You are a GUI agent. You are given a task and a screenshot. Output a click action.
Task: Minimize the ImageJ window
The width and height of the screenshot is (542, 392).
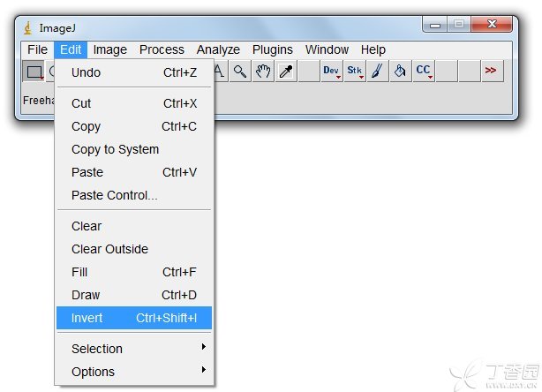[x=435, y=25]
